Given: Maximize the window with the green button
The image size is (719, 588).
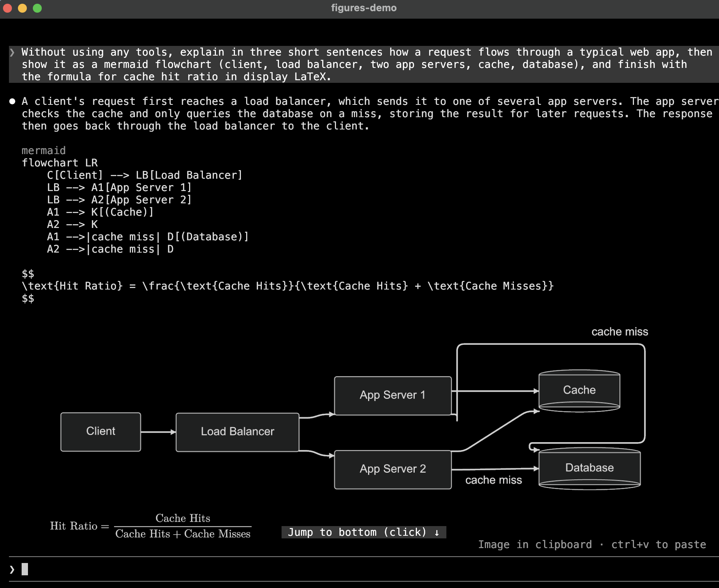Looking at the screenshot, I should coord(37,8).
